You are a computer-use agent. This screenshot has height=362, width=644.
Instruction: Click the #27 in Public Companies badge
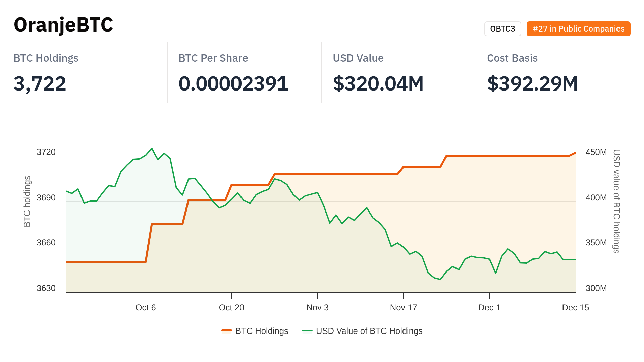point(578,29)
